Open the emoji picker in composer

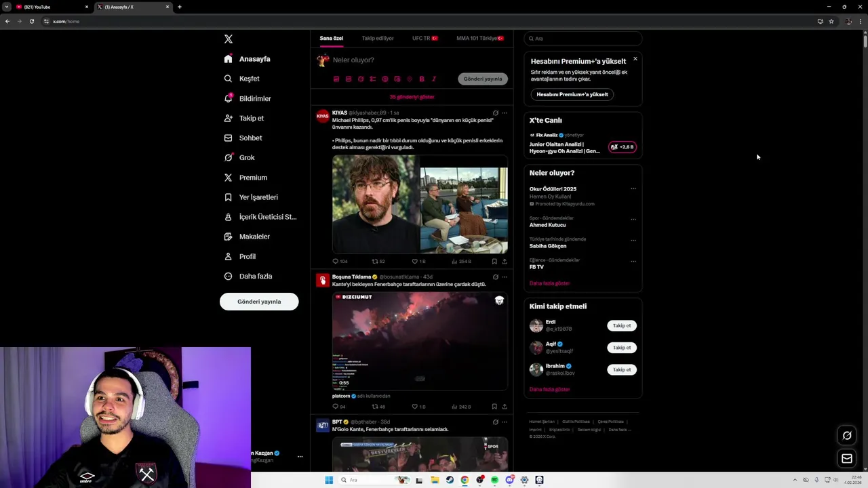(385, 79)
